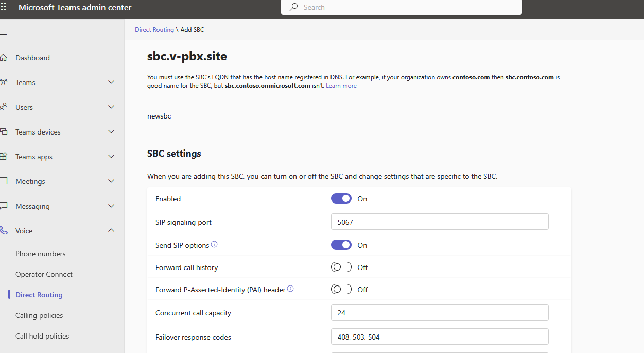Select Direct Routing in sidebar
Screen dimensions: 644x353
39,295
